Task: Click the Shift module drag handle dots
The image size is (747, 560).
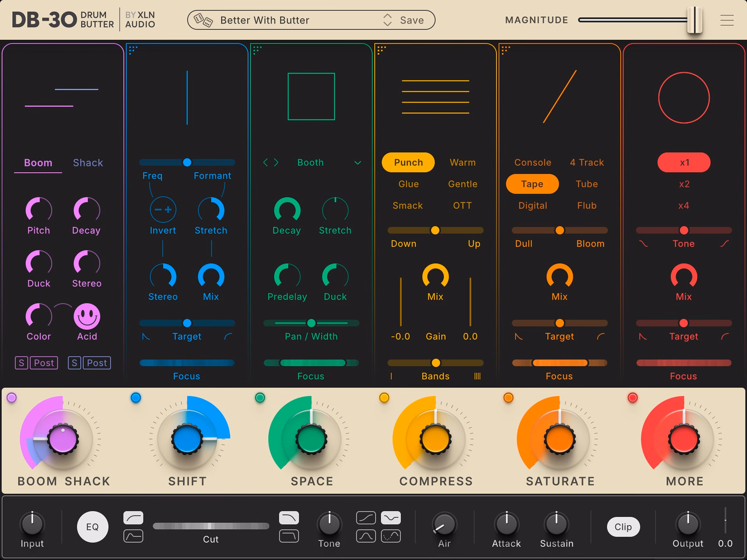Action: click(133, 50)
